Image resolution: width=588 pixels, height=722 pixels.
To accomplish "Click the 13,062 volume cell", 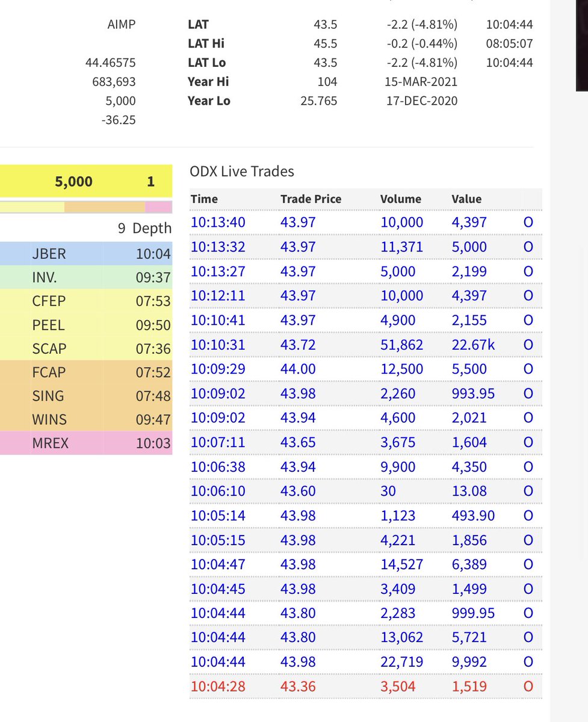I will click(402, 638).
